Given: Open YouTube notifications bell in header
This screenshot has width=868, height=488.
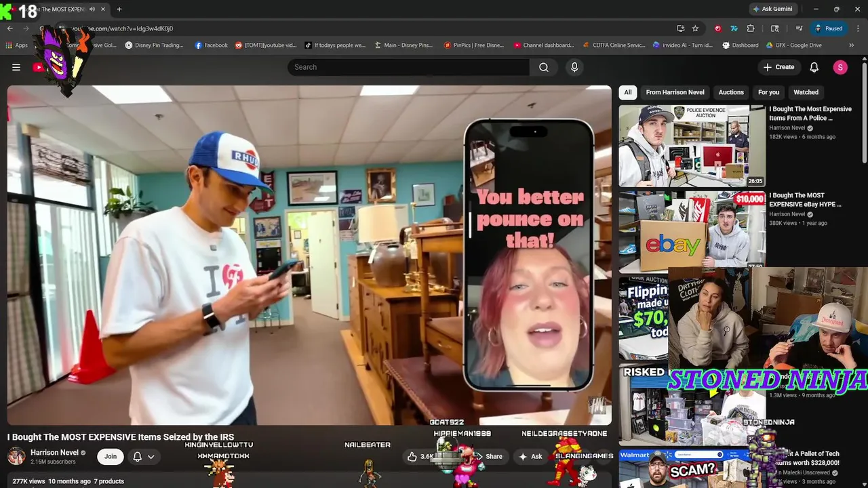Looking at the screenshot, I should point(814,67).
